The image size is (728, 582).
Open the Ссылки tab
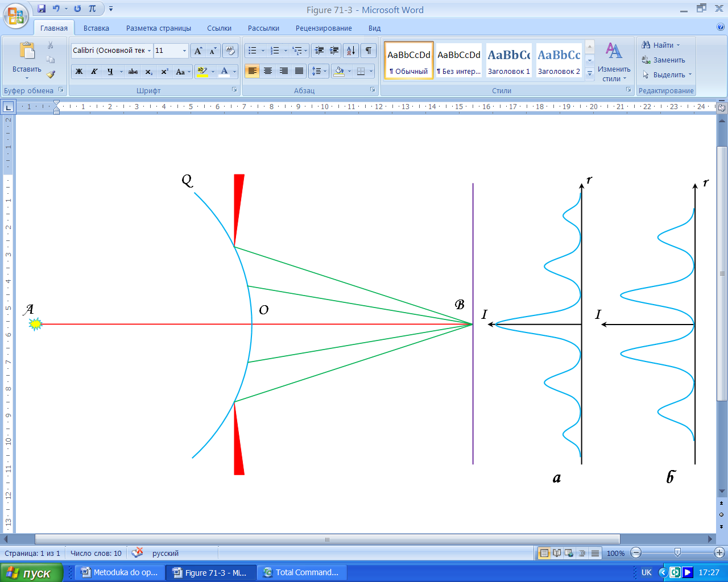pos(219,28)
